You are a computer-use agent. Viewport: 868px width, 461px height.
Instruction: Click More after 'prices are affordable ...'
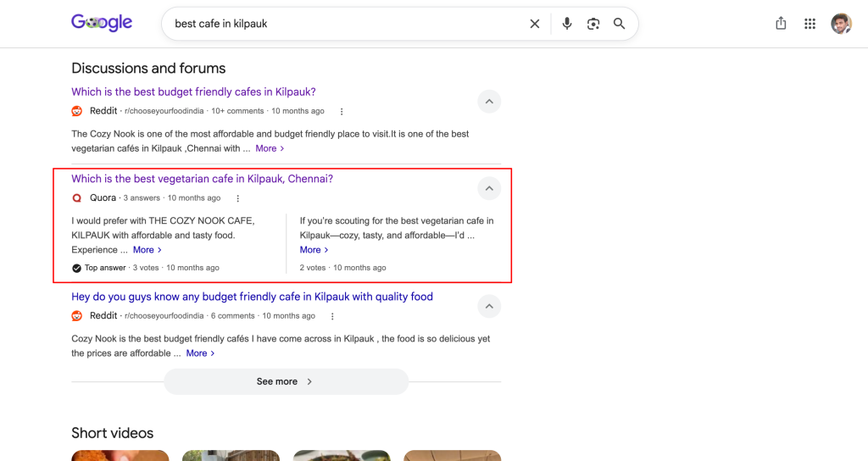click(200, 353)
